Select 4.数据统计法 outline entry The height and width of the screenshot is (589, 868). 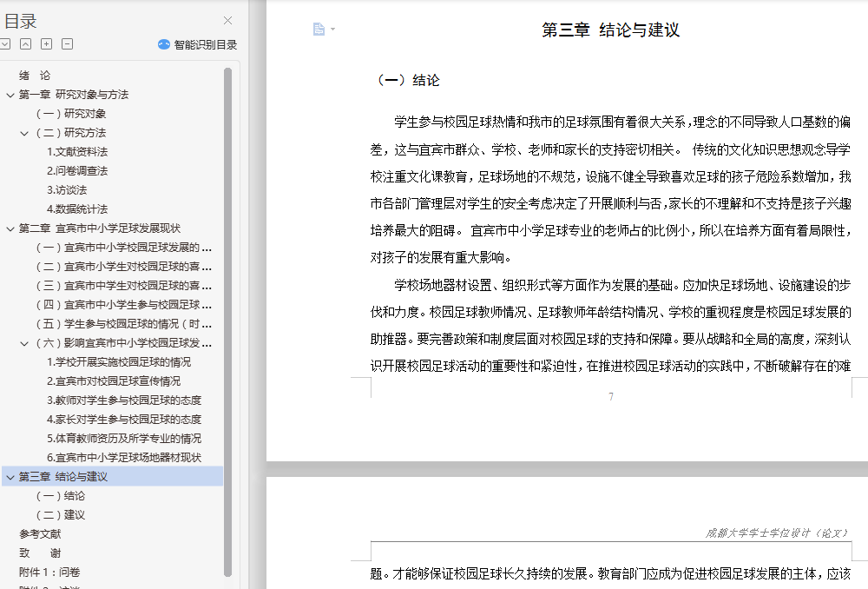pos(77,208)
